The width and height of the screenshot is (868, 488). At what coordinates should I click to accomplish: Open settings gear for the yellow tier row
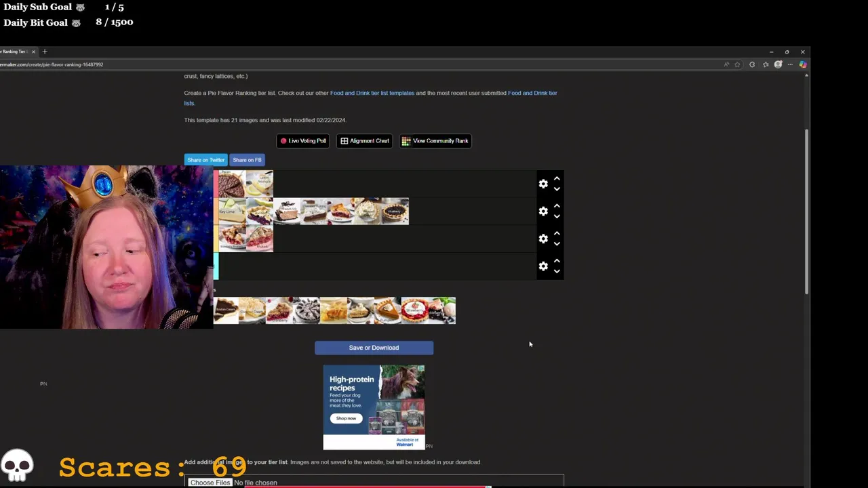[543, 239]
